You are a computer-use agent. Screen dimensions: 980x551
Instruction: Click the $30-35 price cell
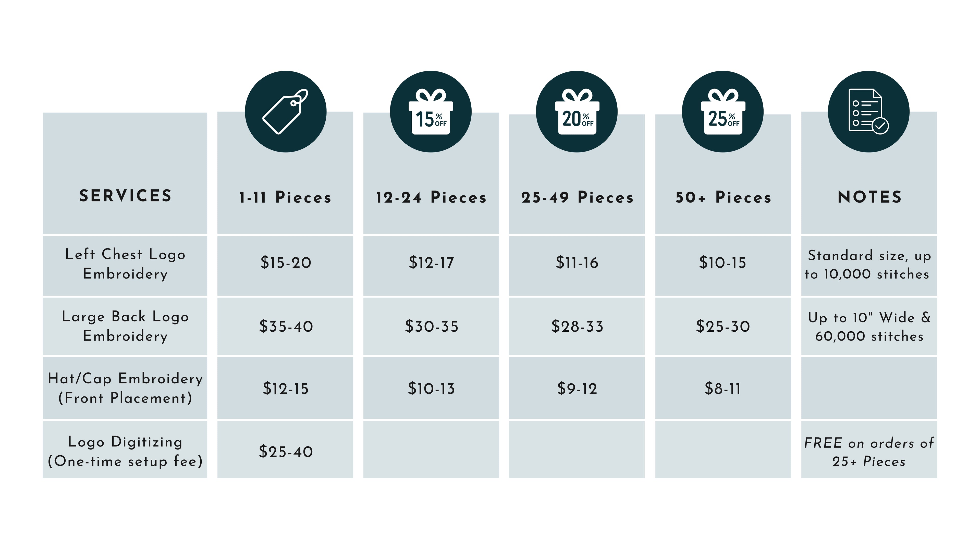431,326
